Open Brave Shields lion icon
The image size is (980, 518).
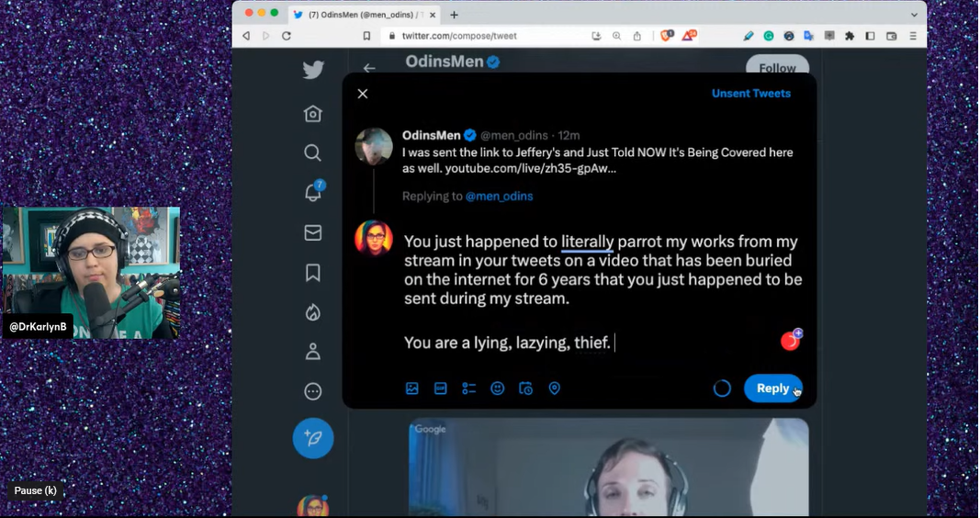(x=666, y=36)
